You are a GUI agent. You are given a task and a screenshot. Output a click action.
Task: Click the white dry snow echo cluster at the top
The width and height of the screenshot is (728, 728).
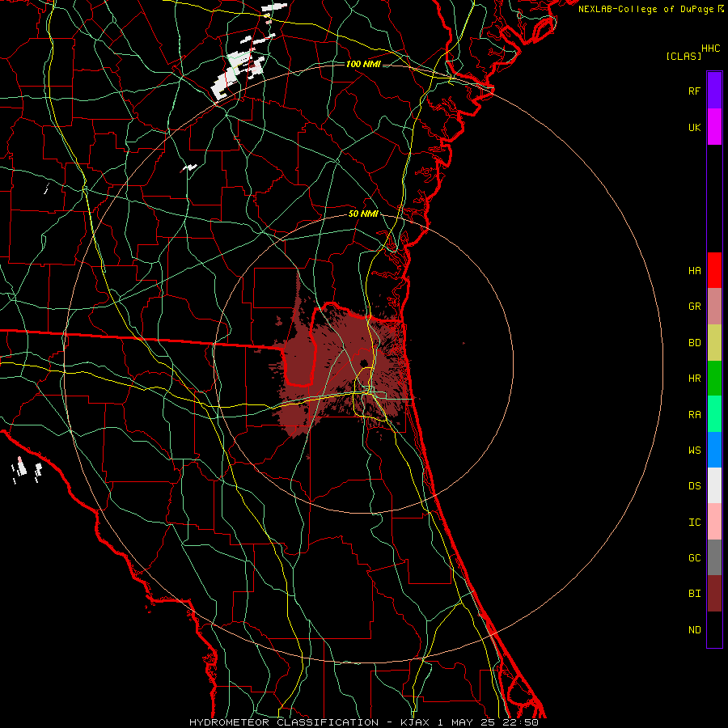tap(238, 72)
